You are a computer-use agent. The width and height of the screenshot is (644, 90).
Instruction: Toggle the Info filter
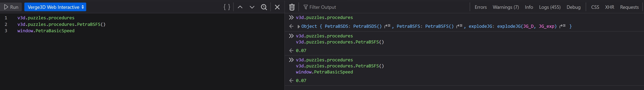point(529,7)
